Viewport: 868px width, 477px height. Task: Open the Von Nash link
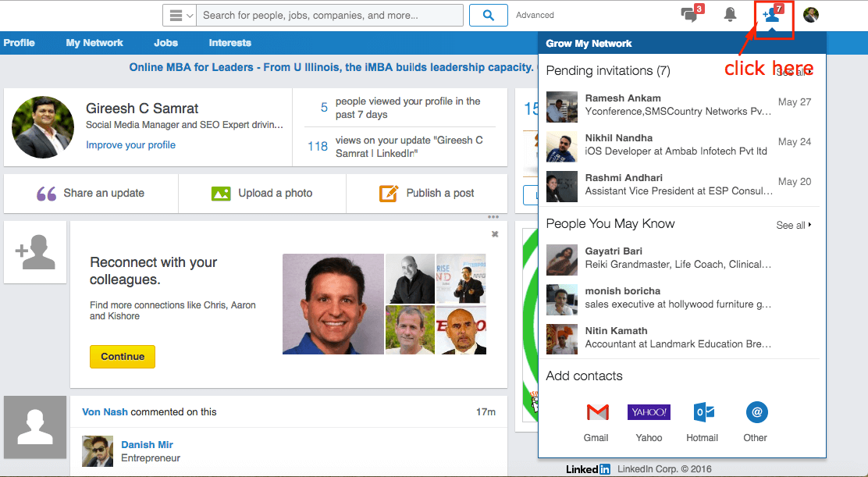pos(105,411)
